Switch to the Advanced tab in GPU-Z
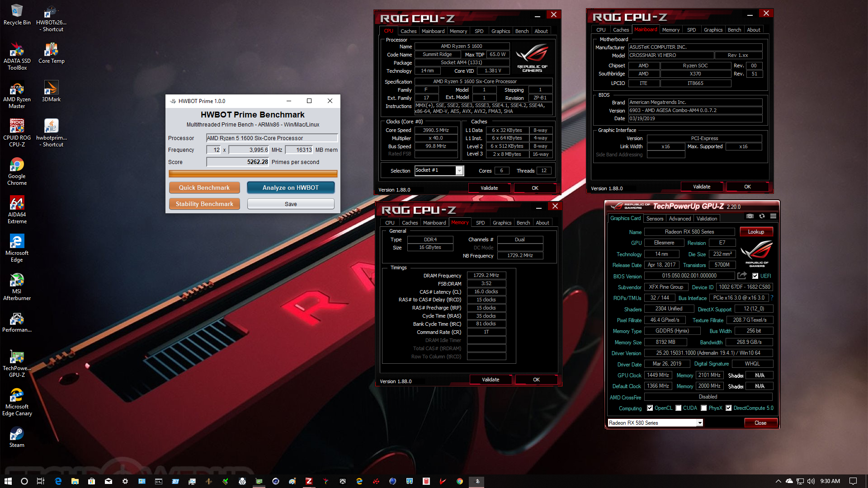The image size is (868, 488). [x=679, y=219]
